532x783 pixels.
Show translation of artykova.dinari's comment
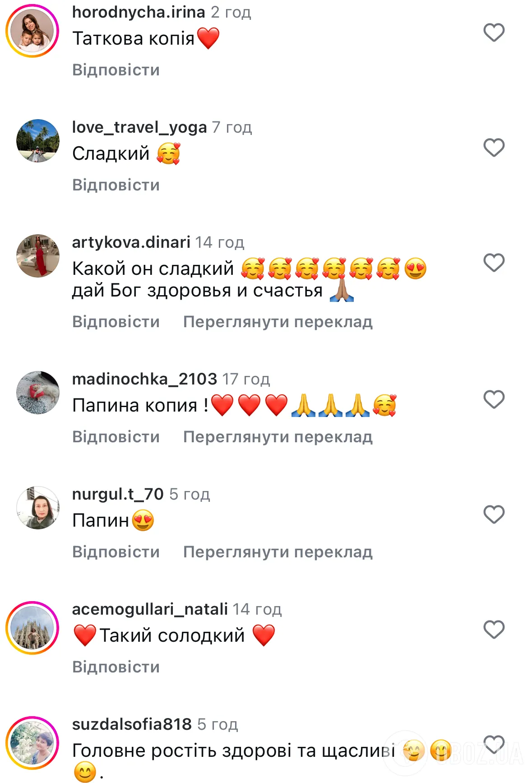click(x=278, y=322)
